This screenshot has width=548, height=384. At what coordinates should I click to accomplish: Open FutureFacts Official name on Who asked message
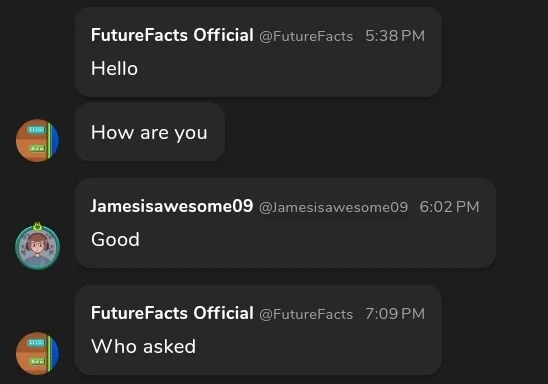[172, 313]
